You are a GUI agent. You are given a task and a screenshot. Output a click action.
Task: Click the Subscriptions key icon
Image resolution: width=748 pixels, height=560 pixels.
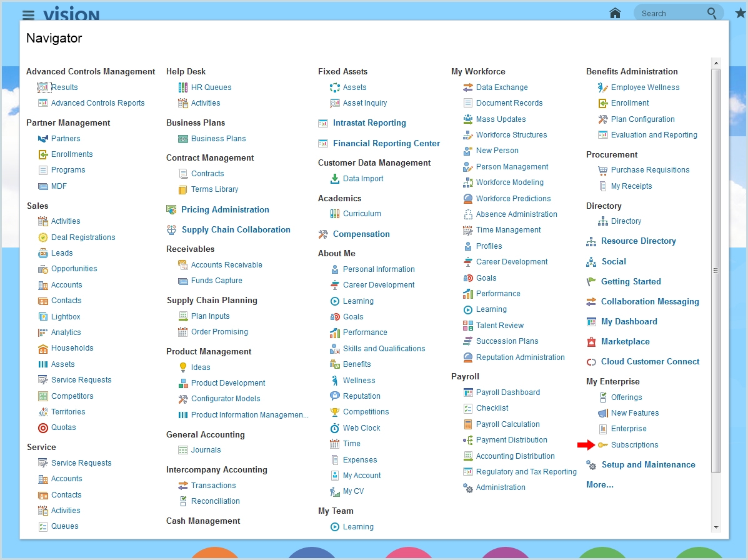[x=602, y=445]
